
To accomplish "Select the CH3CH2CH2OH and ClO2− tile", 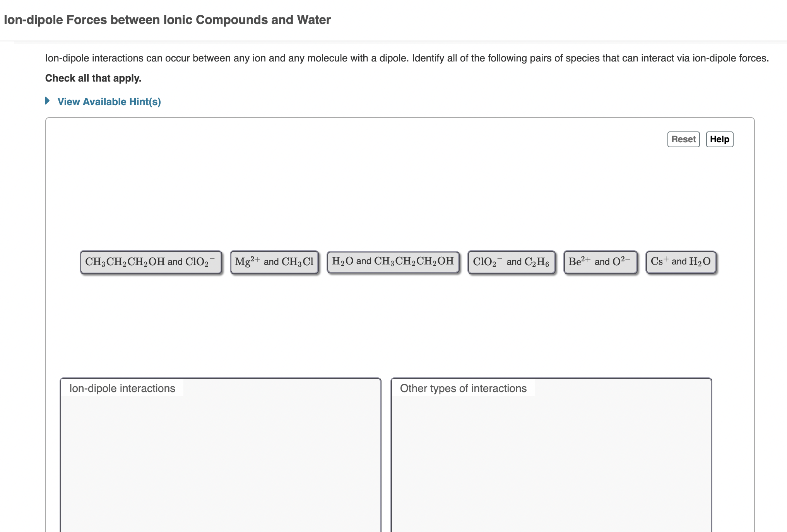I will (151, 262).
